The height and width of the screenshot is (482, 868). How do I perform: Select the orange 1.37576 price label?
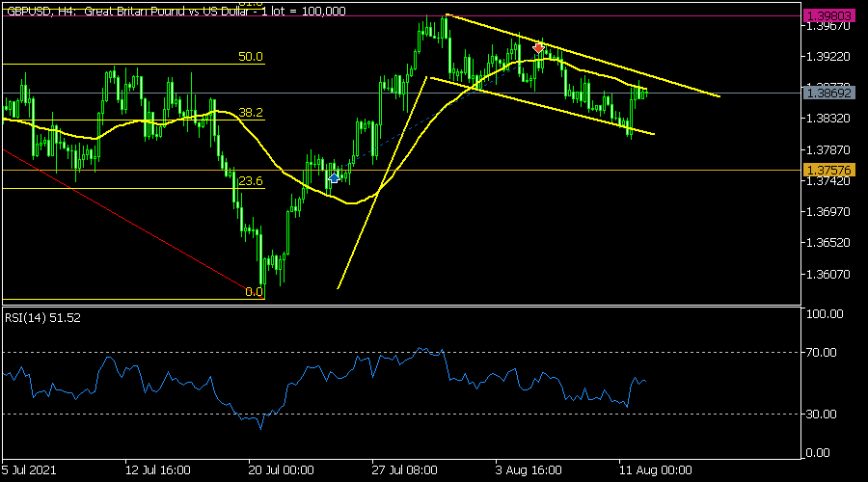click(828, 170)
